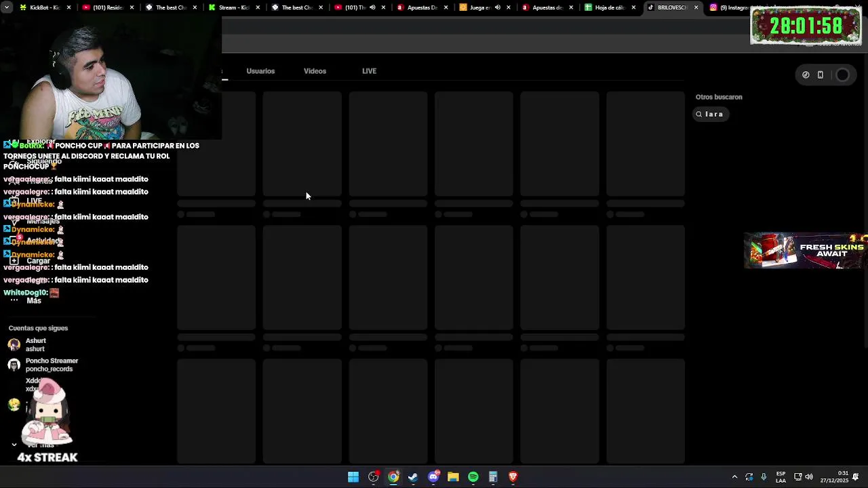Open the LIVE search results tab
Screen dimensions: 868x488
tap(369, 71)
